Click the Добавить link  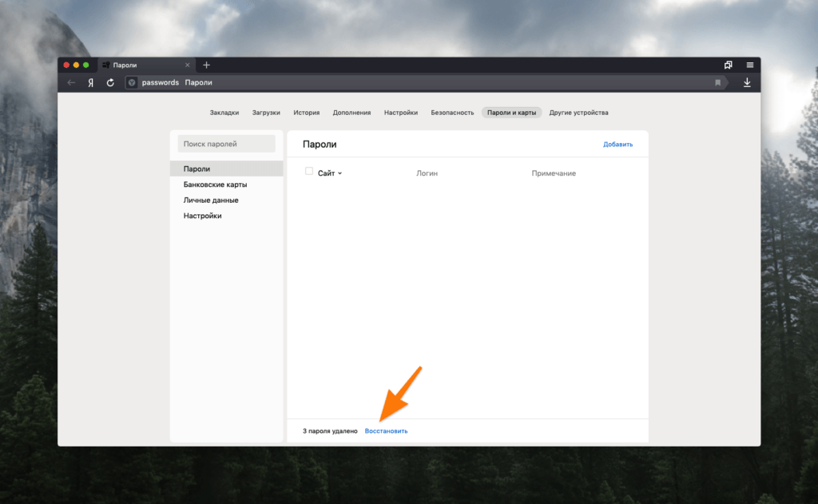(x=617, y=145)
